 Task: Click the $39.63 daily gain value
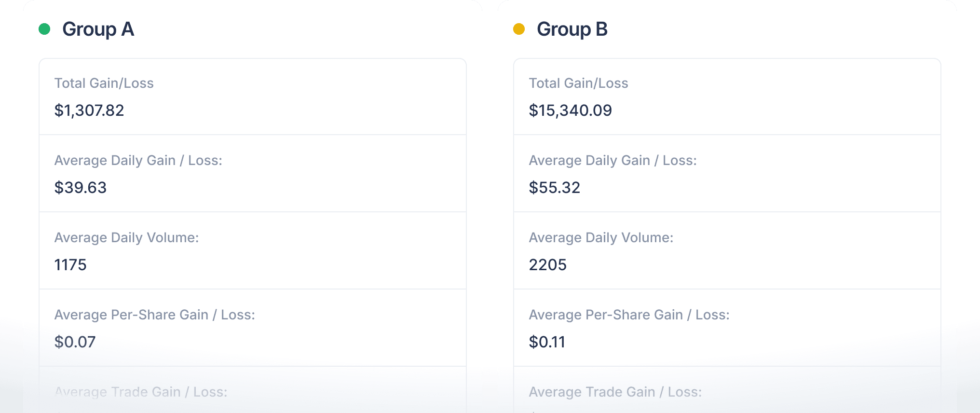pyautogui.click(x=81, y=188)
